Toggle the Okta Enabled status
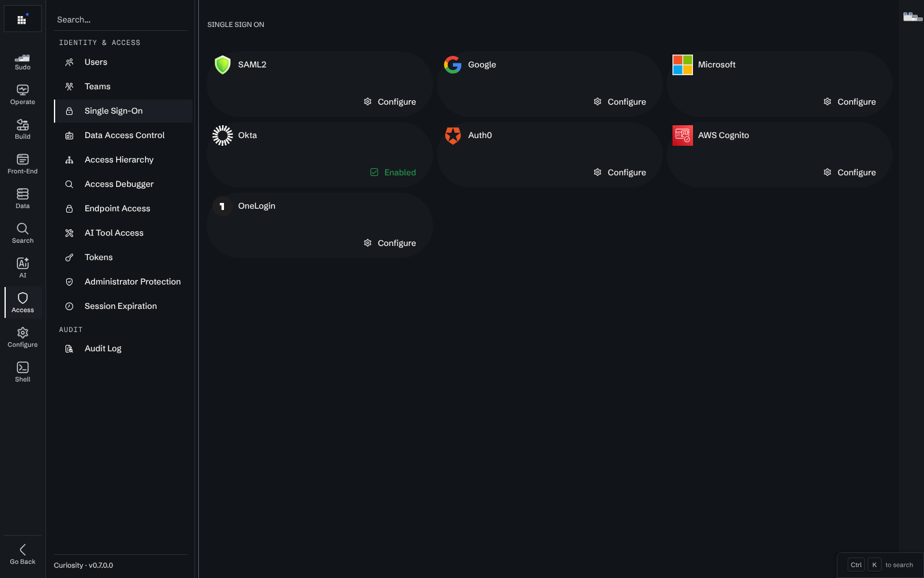Screen dimensions: 924x578 coord(393,172)
